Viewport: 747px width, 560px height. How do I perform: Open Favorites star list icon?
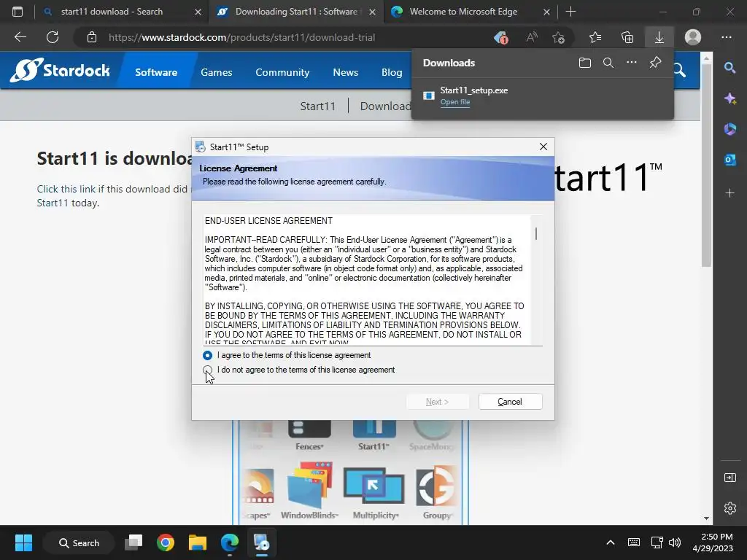point(595,37)
